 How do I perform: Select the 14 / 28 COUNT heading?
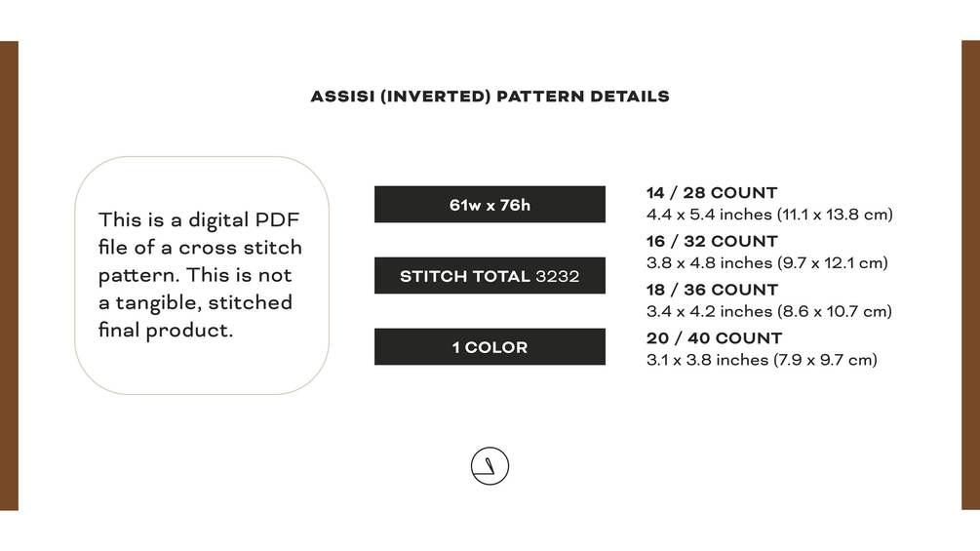712,193
